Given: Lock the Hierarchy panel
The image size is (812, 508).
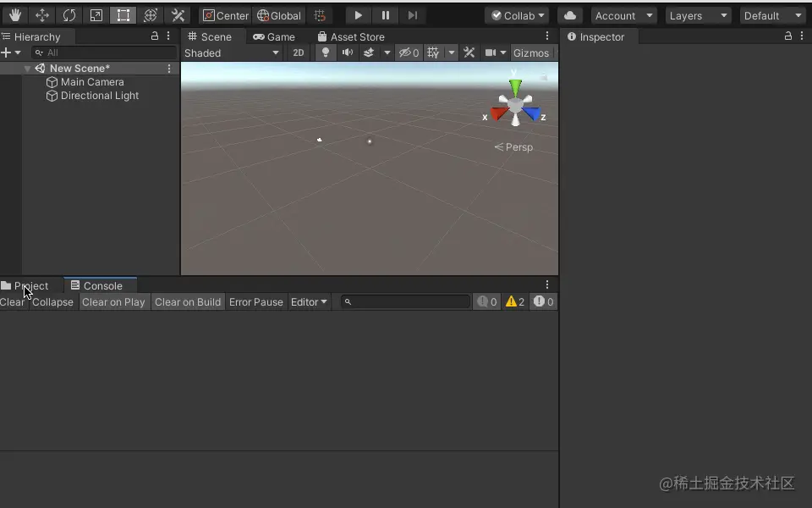Looking at the screenshot, I should (154, 36).
